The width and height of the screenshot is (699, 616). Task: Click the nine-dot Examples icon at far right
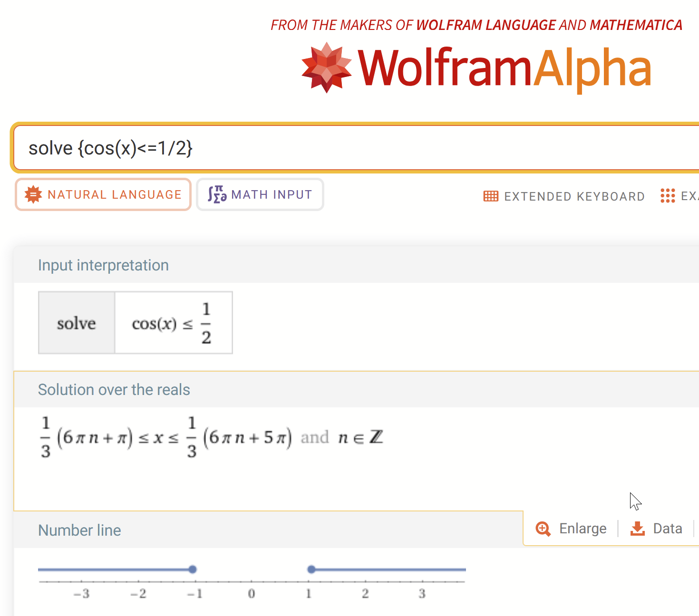tap(668, 196)
